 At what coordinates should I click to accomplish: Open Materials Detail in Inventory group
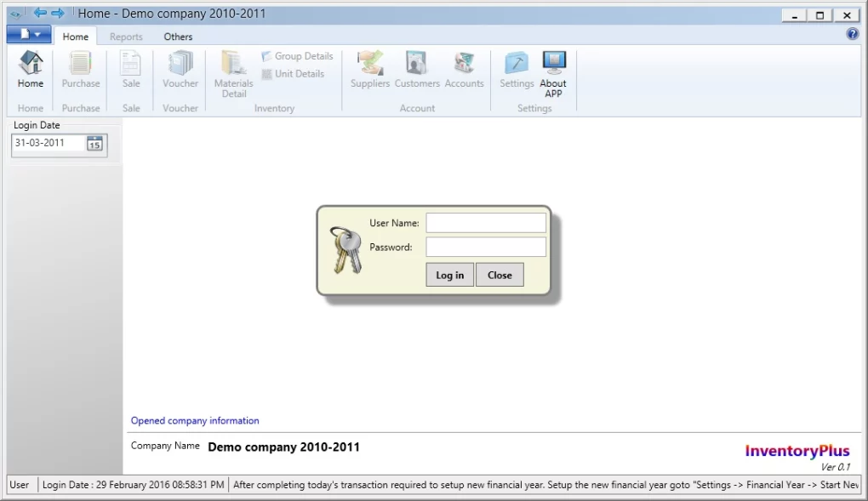[233, 71]
